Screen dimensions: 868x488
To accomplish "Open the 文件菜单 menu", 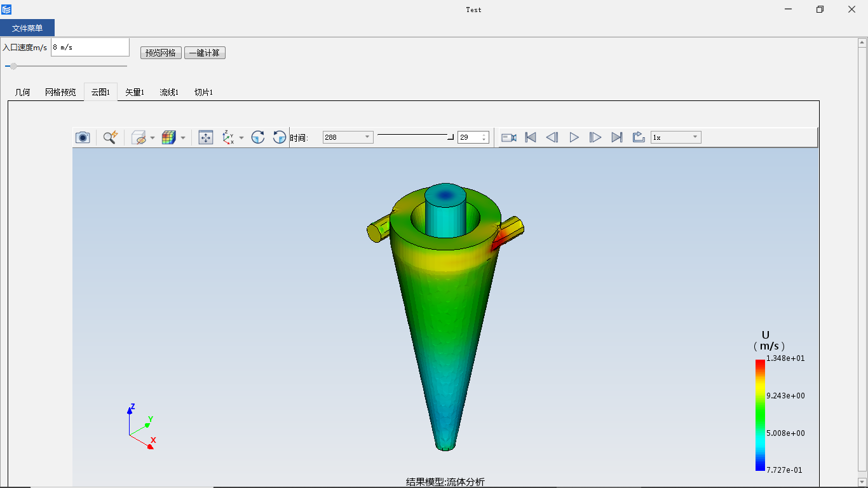I will tap(27, 28).
